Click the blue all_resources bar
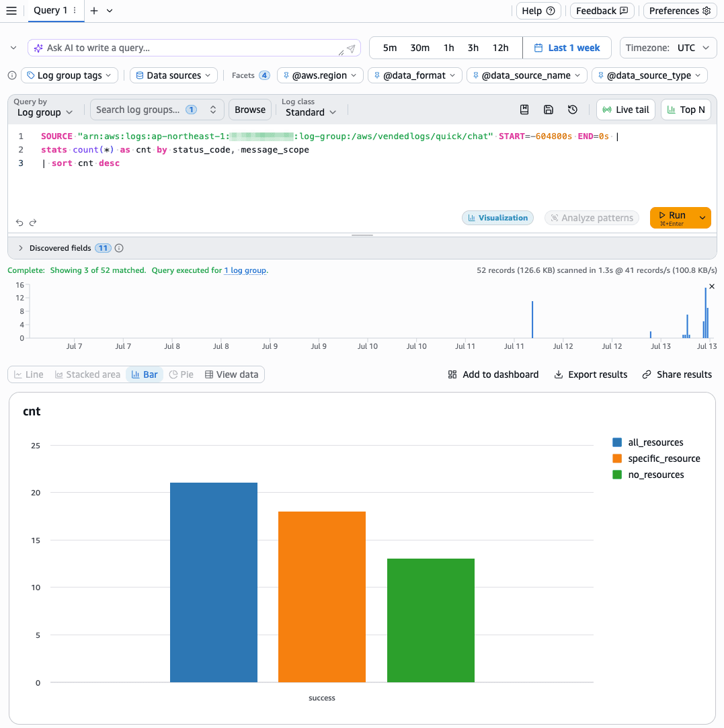The width and height of the screenshot is (724, 728). tap(214, 582)
